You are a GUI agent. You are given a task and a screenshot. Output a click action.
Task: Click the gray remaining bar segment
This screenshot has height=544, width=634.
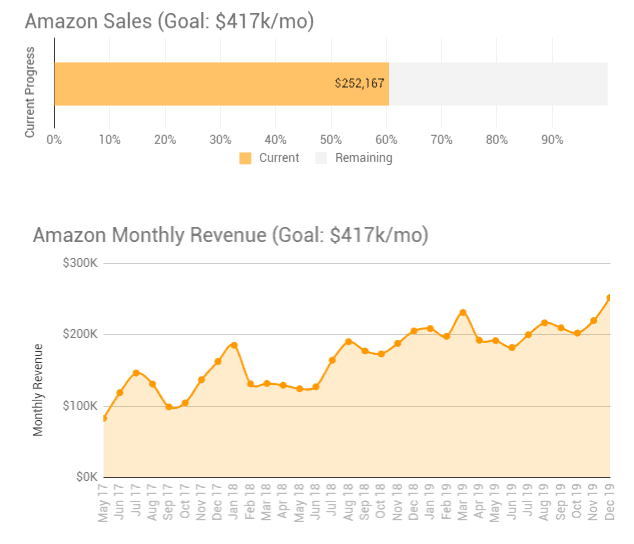(498, 84)
